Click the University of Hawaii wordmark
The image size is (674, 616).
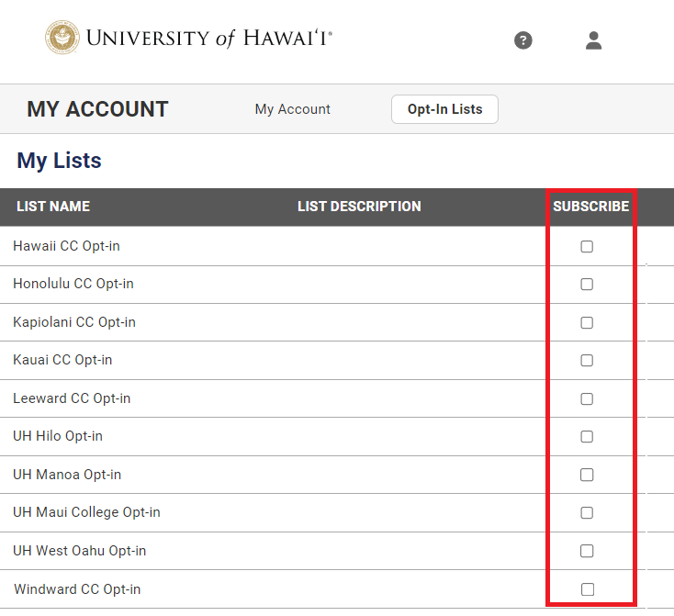tap(209, 38)
